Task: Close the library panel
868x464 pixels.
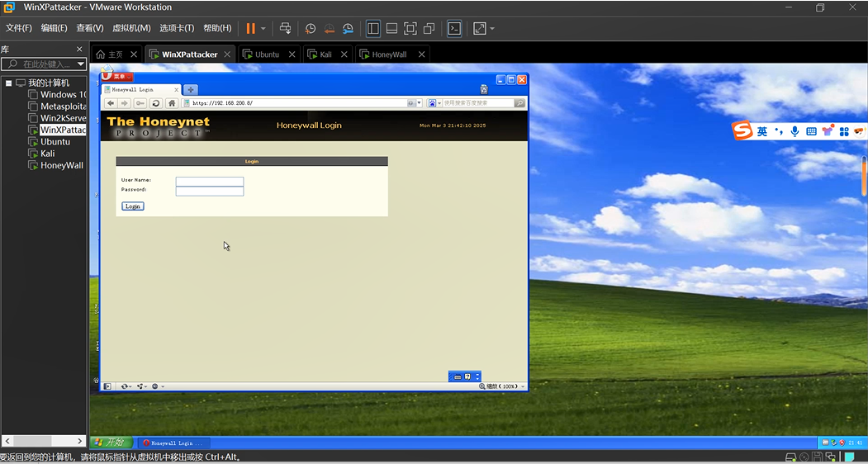Action: [x=79, y=50]
